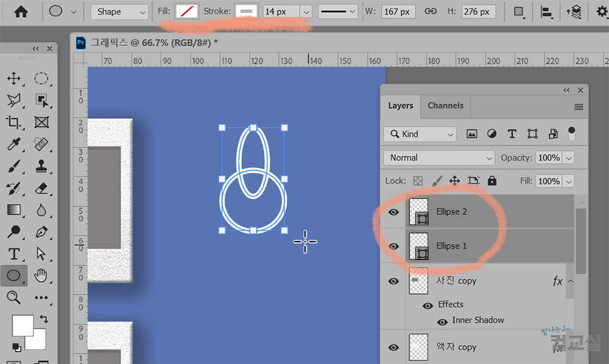This screenshot has width=609, height=364.
Task: Open layer Fill percentage dropdown
Action: pos(569,181)
